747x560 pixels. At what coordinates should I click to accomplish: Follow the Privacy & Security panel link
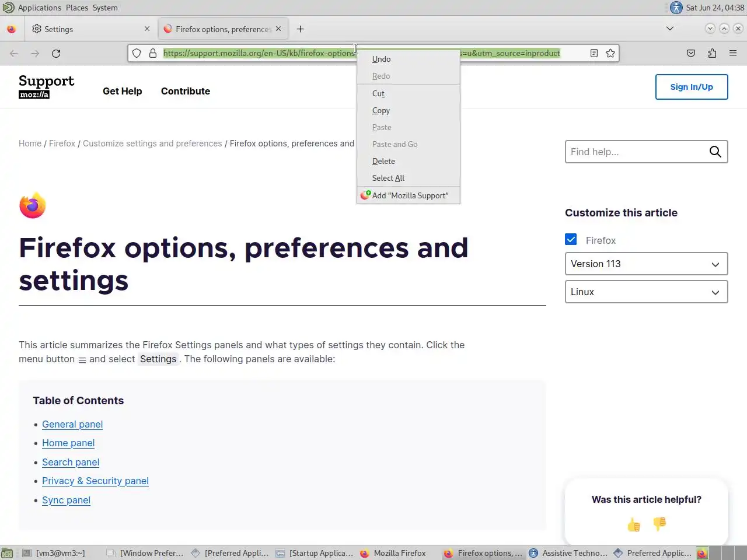pos(95,481)
